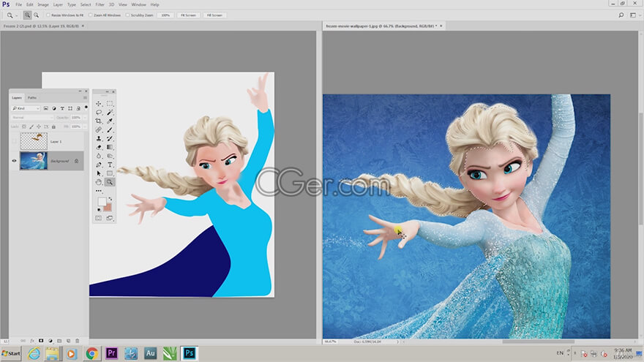Open the Normal blend mode dropdown
This screenshot has width=644, height=362.
click(x=31, y=118)
